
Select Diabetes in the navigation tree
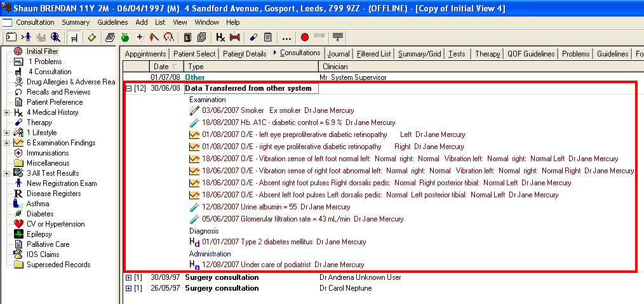39,214
